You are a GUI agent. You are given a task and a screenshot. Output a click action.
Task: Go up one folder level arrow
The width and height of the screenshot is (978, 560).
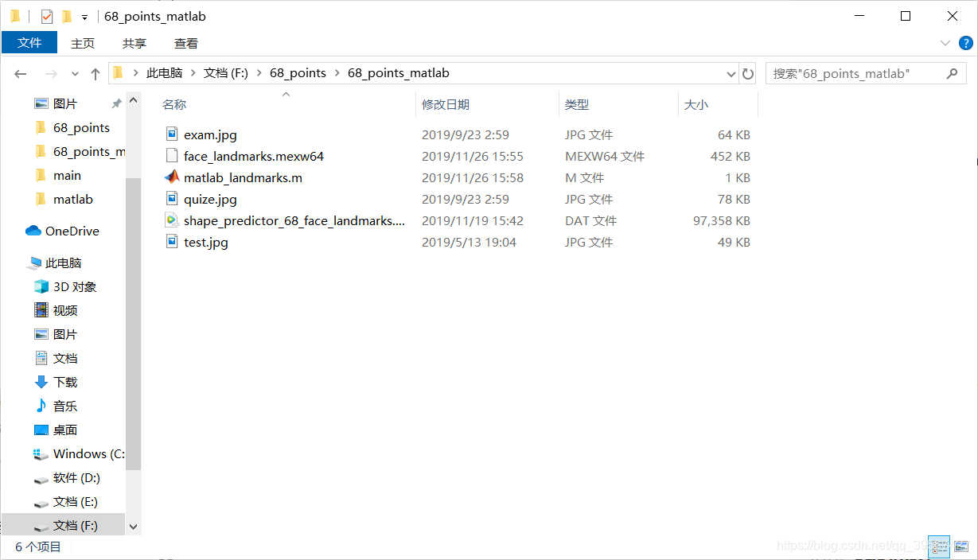tap(95, 73)
